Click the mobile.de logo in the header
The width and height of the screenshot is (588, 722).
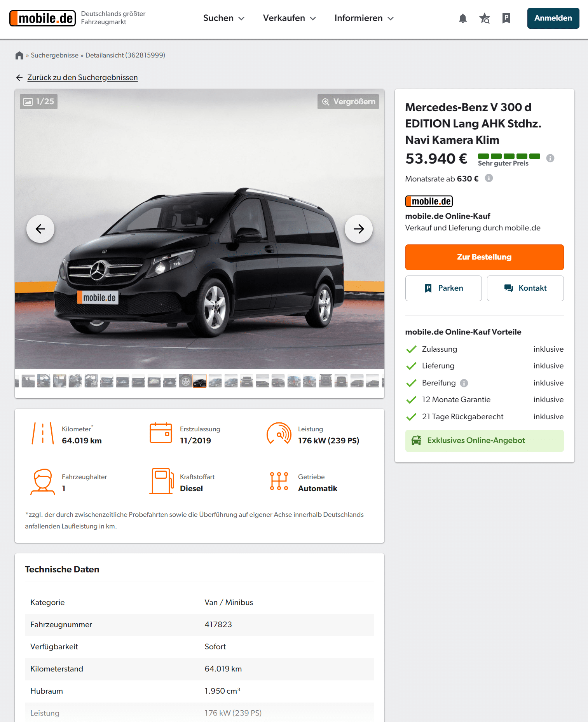(42, 18)
